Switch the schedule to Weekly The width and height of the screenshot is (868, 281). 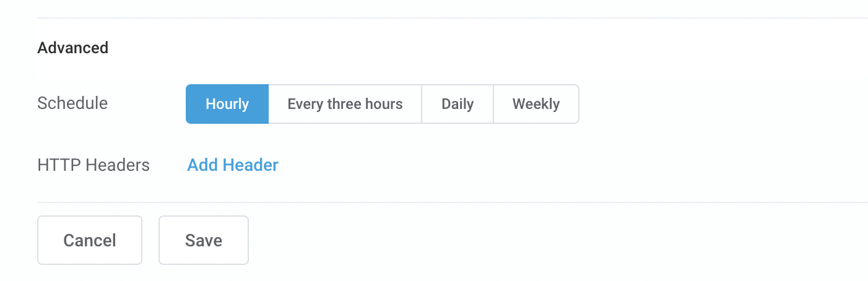(x=536, y=104)
